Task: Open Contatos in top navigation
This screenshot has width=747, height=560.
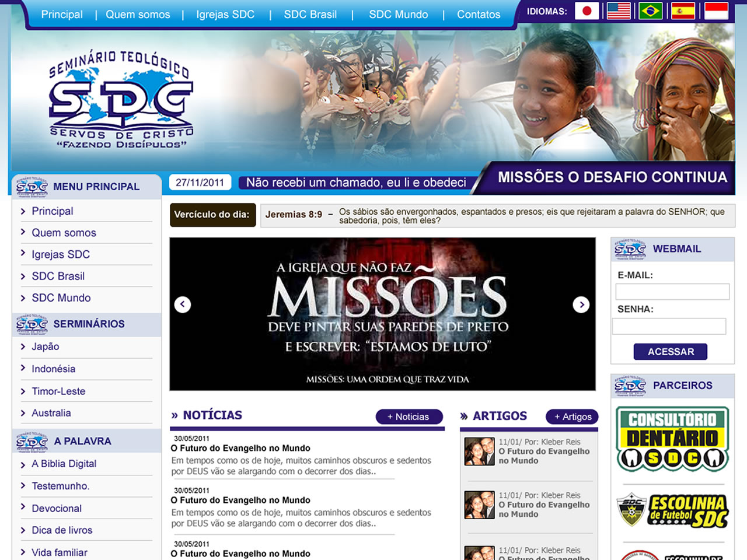Action: pos(479,15)
